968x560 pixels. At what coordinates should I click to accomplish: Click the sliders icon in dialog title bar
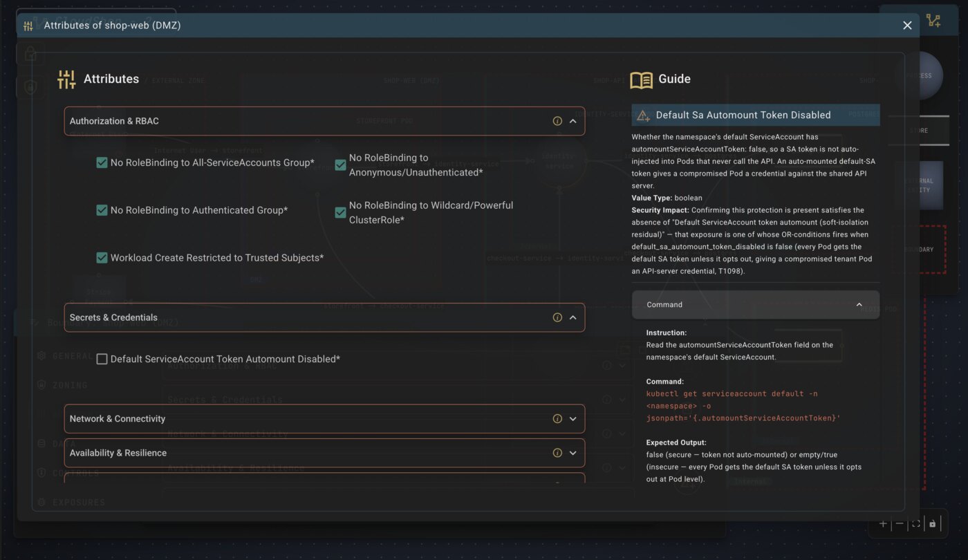(28, 26)
